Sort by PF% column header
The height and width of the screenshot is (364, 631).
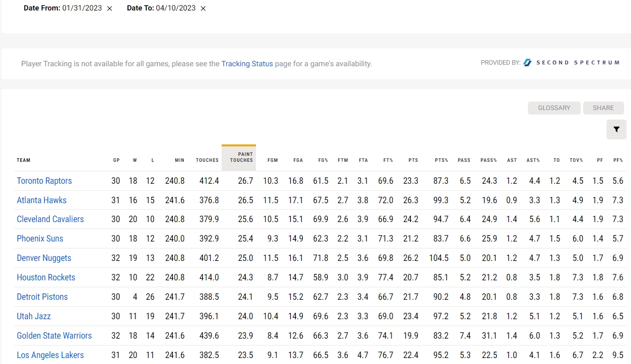point(618,160)
